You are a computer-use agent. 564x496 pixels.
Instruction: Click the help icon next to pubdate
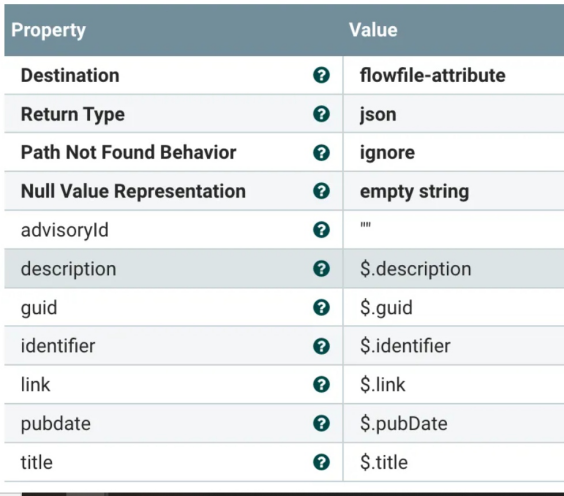321,423
